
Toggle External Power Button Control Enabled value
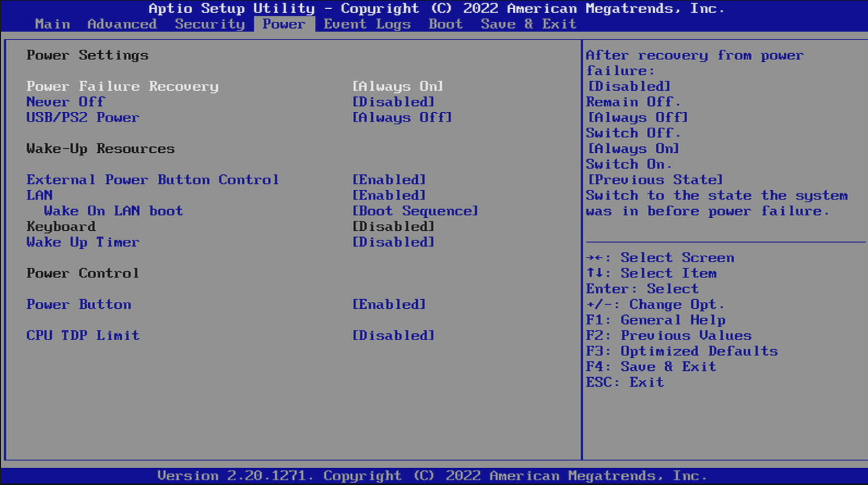pos(389,180)
